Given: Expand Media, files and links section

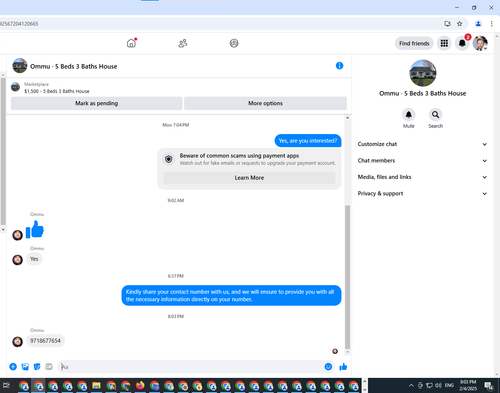Looking at the screenshot, I should click(422, 177).
